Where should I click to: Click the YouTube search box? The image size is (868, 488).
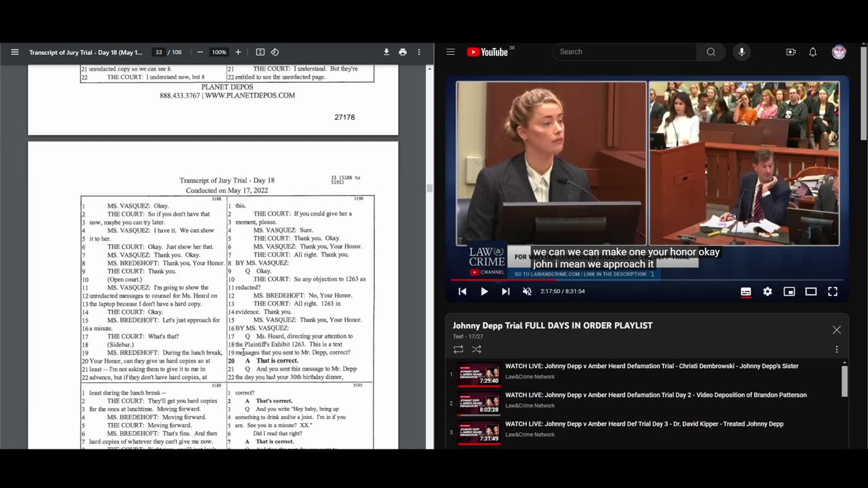(x=625, y=52)
